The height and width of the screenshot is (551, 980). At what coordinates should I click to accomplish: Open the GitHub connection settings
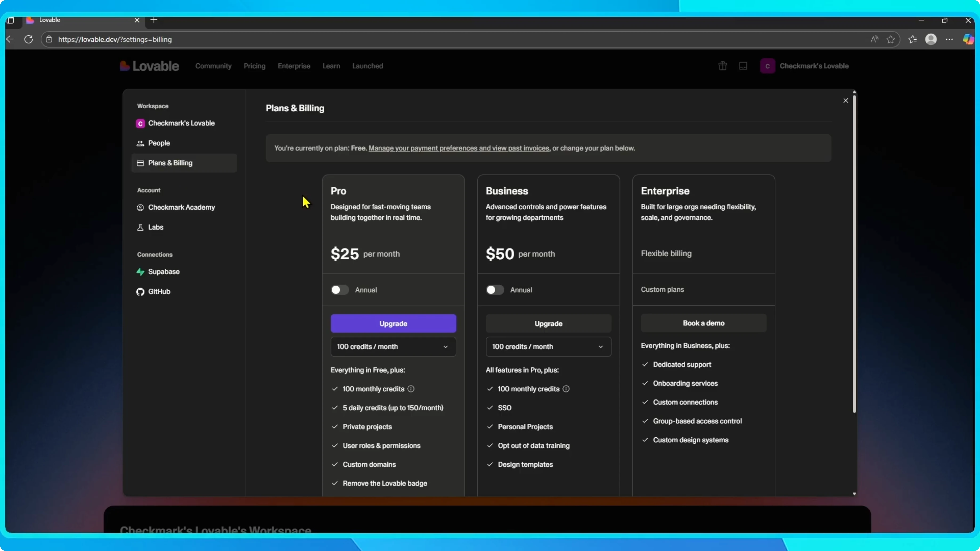[x=184, y=291]
